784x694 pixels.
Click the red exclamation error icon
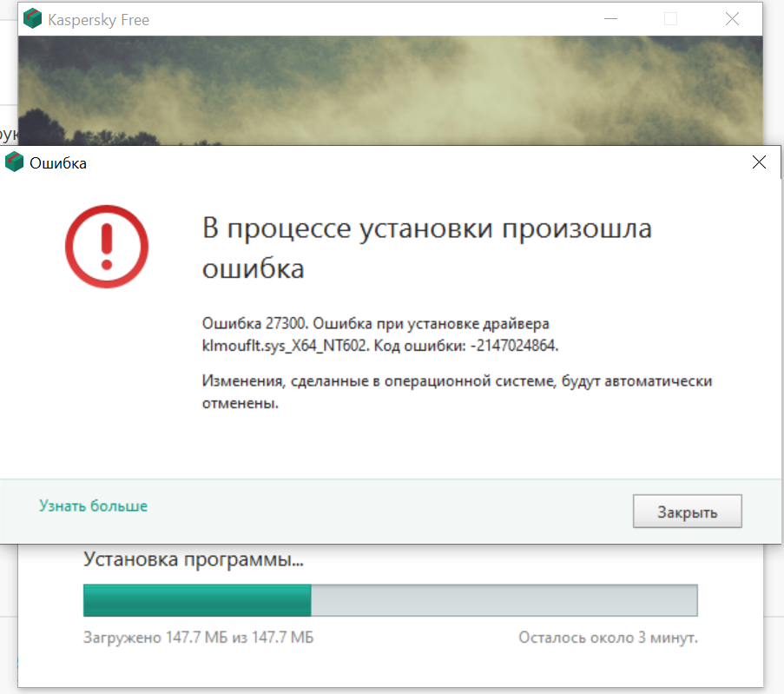click(107, 246)
